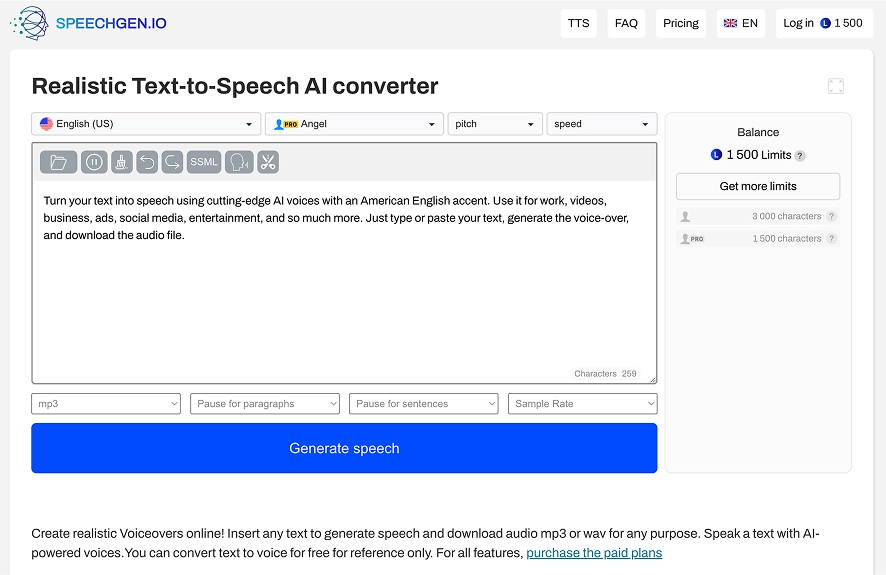Show help for 1 500 Limits
886x575 pixels.
point(800,156)
